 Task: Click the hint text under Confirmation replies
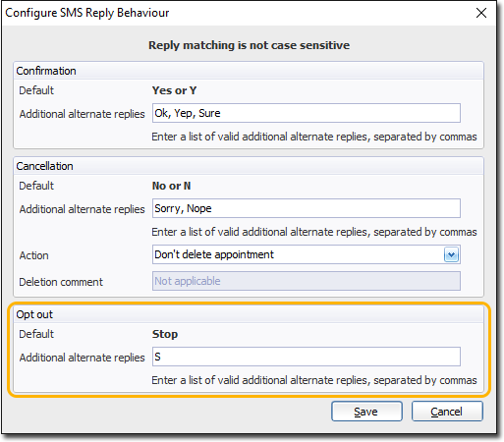pos(314,137)
